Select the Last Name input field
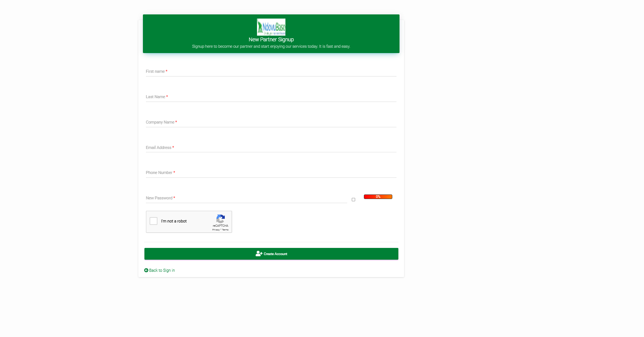Viewport: 644px width, 337px height. tap(271, 97)
